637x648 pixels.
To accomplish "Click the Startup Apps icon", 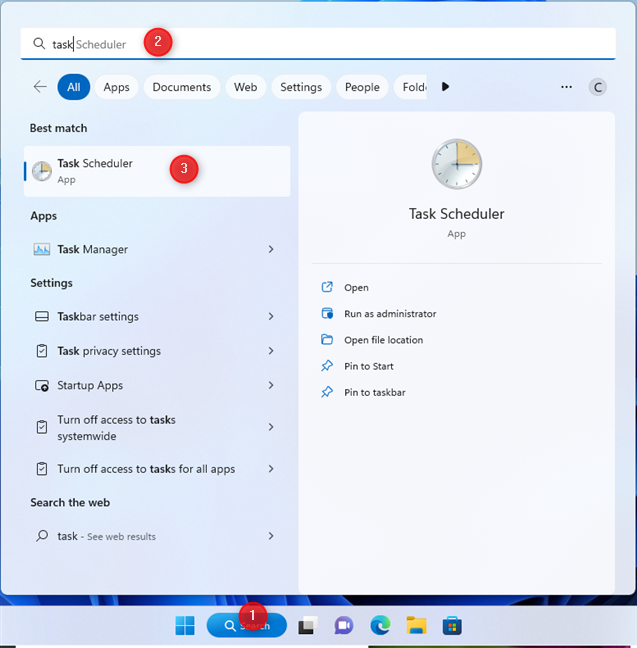I will pos(42,386).
